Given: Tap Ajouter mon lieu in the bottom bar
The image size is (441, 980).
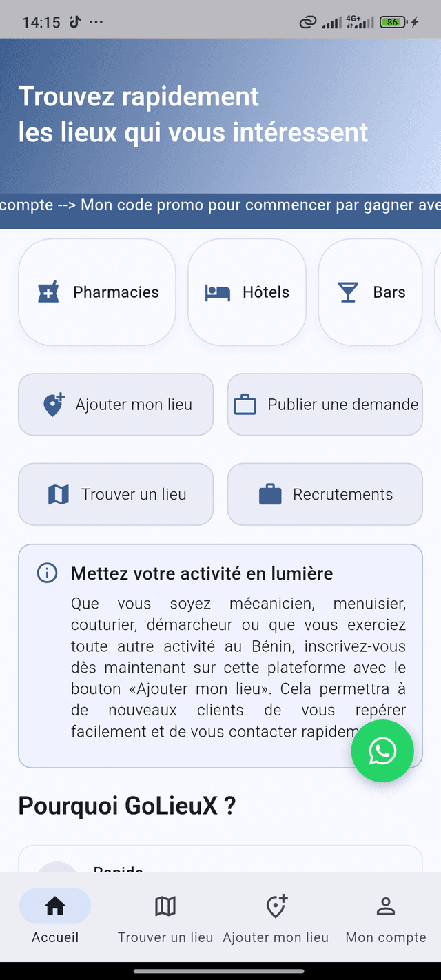Looking at the screenshot, I should pyautogui.click(x=275, y=917).
